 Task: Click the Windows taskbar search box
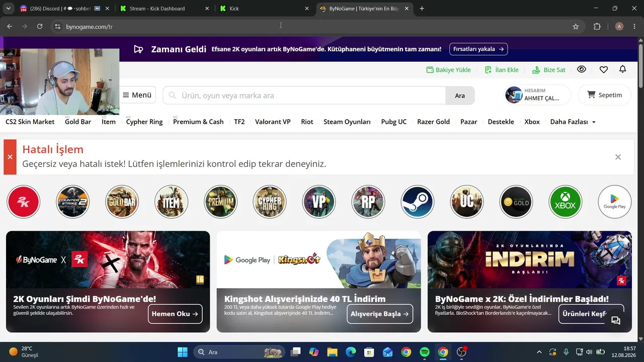tap(239, 352)
